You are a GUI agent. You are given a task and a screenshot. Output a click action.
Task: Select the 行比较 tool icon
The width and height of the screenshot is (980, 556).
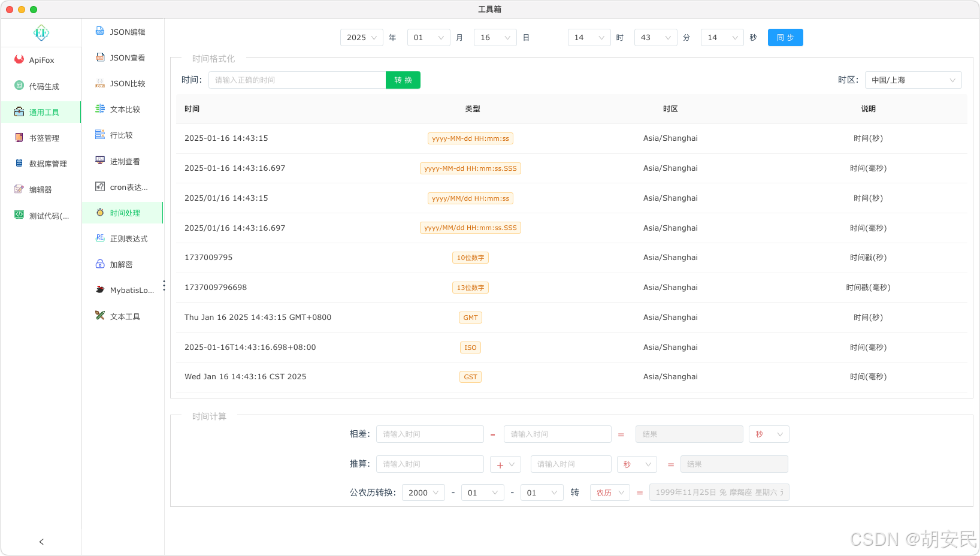100,134
